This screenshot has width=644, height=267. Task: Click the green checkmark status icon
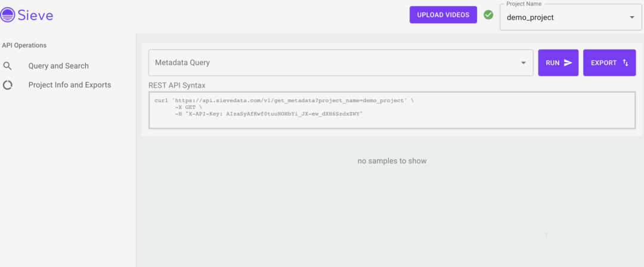[x=488, y=15]
